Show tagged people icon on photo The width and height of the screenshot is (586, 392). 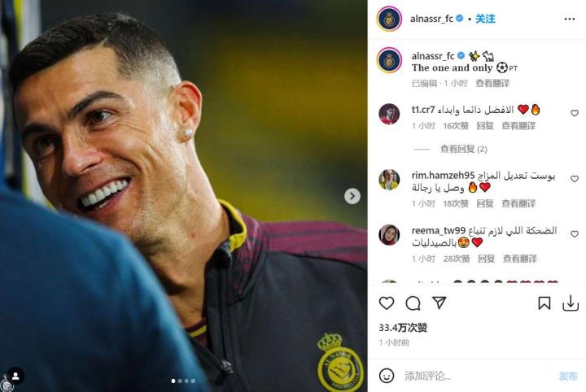pyautogui.click(x=15, y=377)
